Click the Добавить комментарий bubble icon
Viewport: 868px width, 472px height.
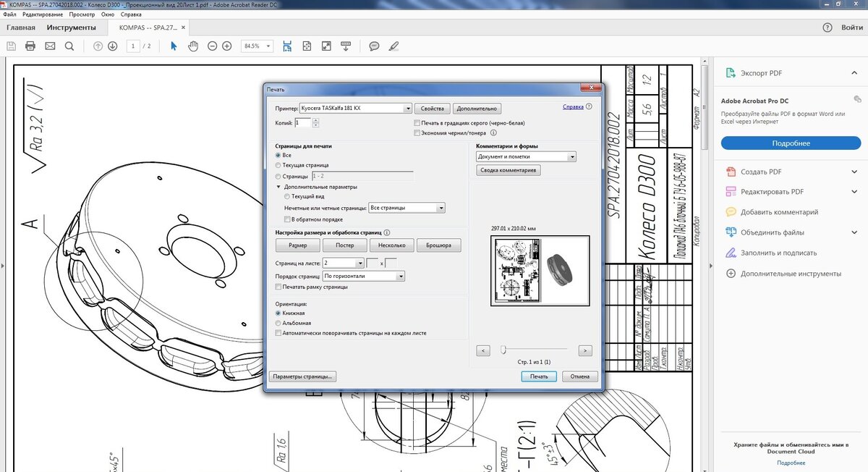730,212
